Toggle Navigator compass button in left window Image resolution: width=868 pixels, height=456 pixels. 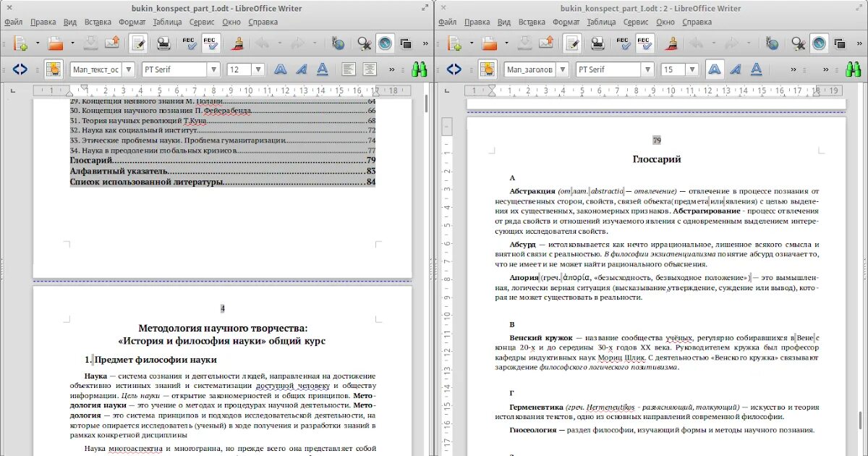(x=385, y=43)
